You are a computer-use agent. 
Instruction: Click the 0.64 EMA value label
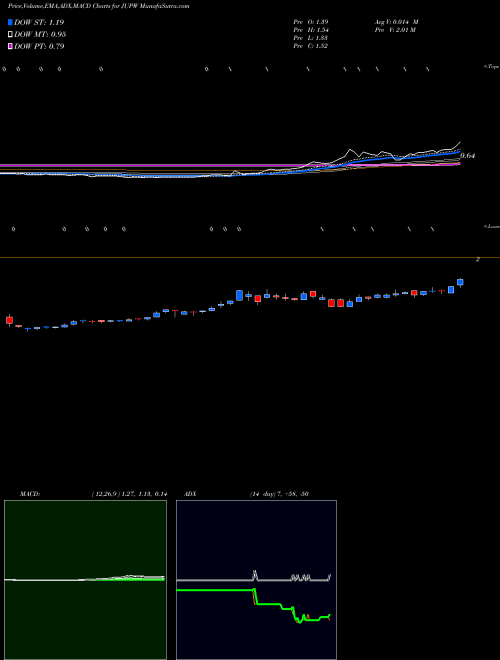point(468,156)
